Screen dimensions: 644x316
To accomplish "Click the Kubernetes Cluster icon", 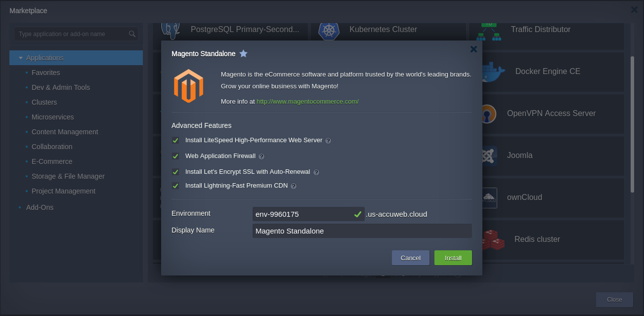I will (329, 30).
